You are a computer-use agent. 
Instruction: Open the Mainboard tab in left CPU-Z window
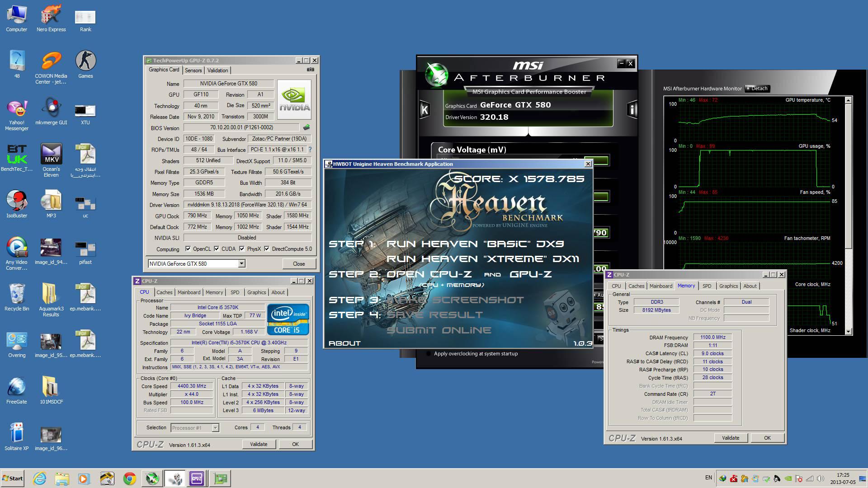(x=189, y=292)
